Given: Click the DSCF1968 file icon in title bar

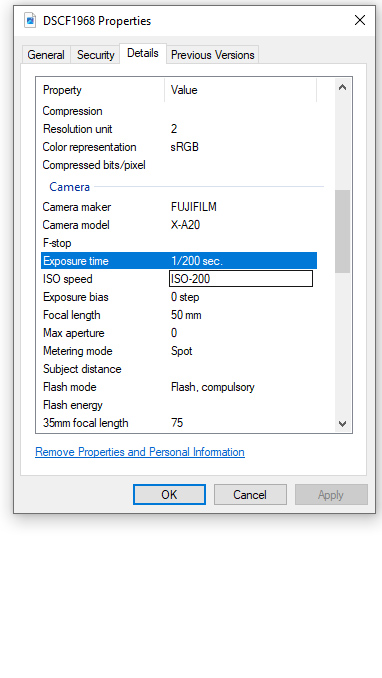Looking at the screenshot, I should (x=30, y=20).
